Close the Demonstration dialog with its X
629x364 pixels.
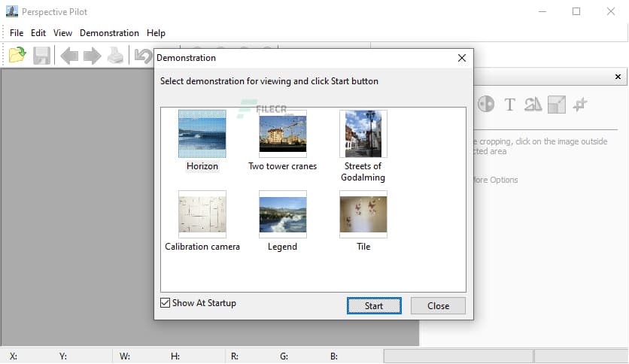pos(462,58)
